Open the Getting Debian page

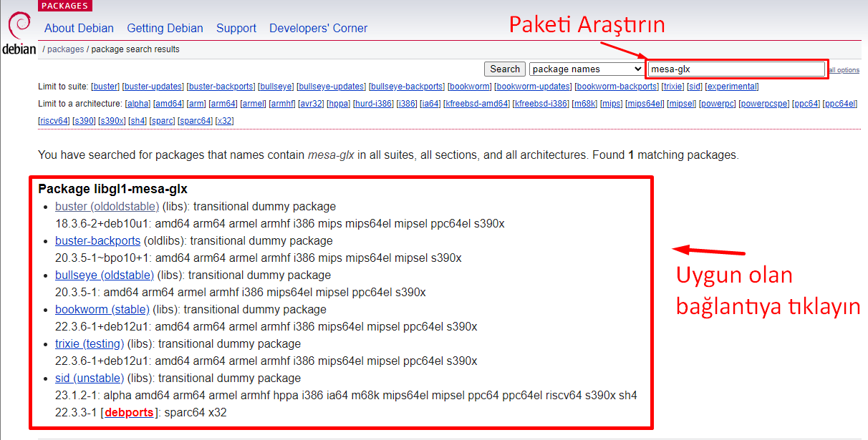(x=165, y=28)
